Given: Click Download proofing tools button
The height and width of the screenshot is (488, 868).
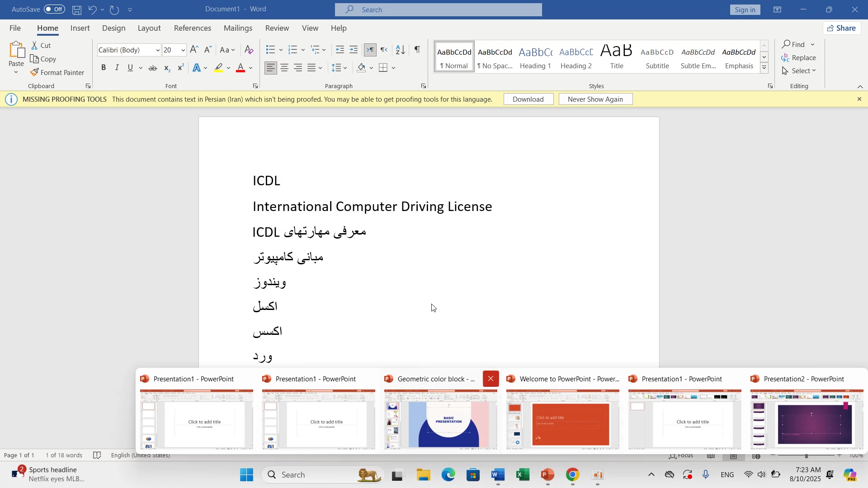Looking at the screenshot, I should (x=528, y=99).
